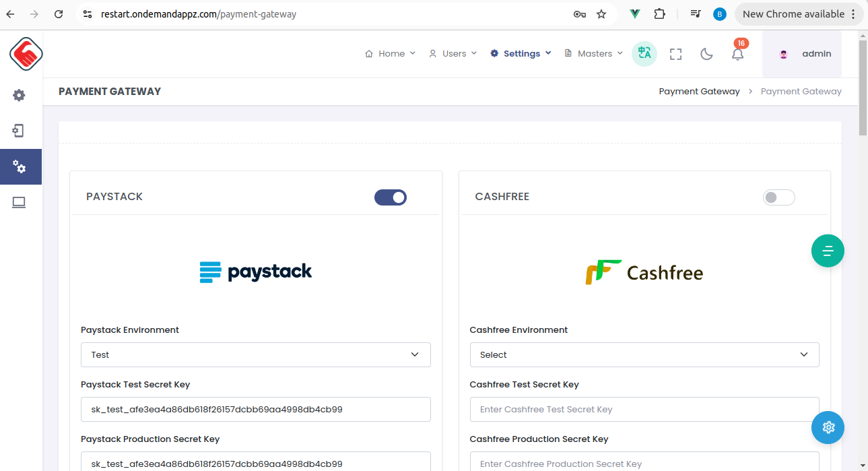
Task: Open the language translation selector
Action: tap(644, 53)
